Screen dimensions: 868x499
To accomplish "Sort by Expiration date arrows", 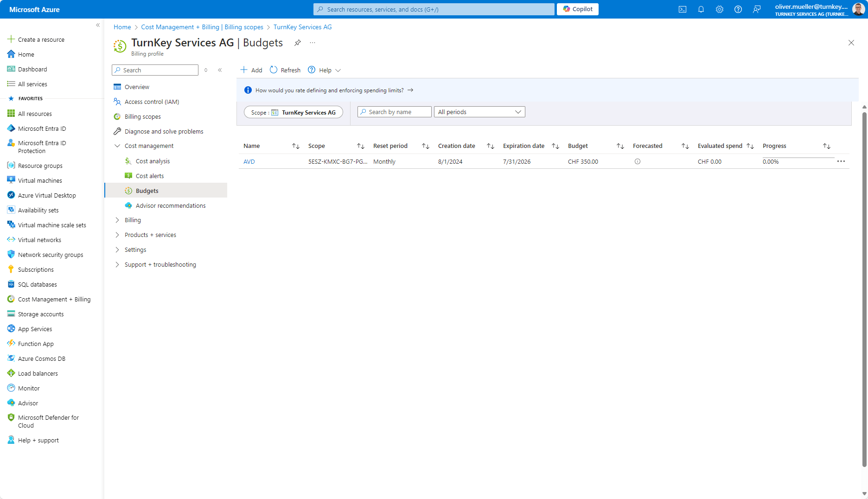I will point(555,146).
